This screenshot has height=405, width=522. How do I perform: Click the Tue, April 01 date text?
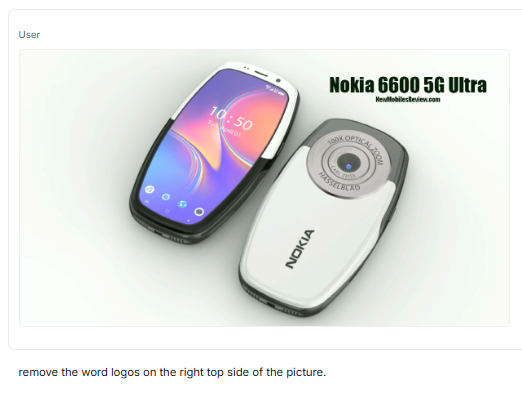[x=224, y=129]
